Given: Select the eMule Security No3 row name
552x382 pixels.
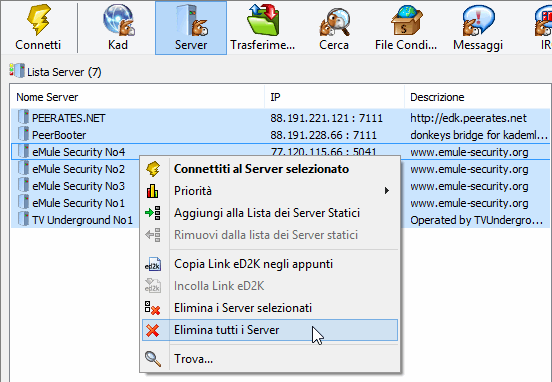Looking at the screenshot, I should coord(79,186).
